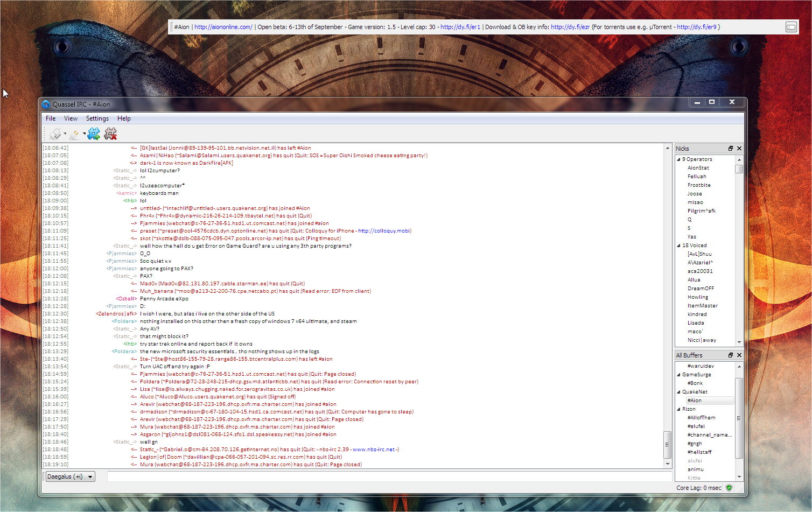812x512 pixels.
Task: Click the All Buffers scrollbar thumb
Action: [x=739, y=418]
